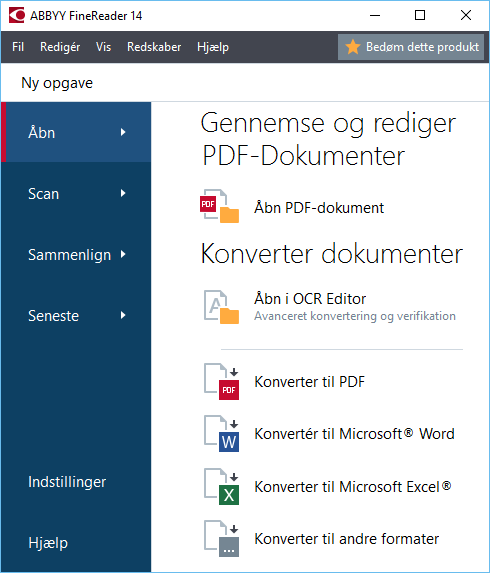Click the Microsoft Excel conversion icon
This screenshot has height=573, width=490.
(x=221, y=487)
